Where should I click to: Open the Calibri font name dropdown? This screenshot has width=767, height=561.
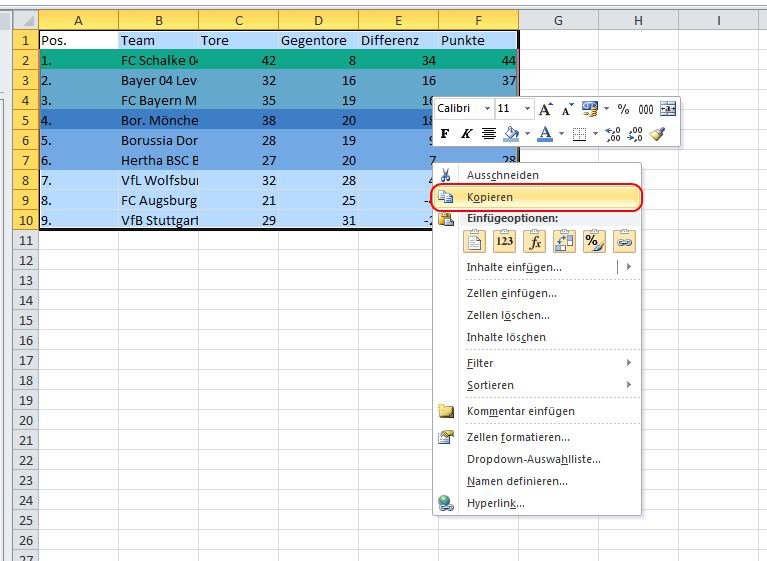[487, 109]
